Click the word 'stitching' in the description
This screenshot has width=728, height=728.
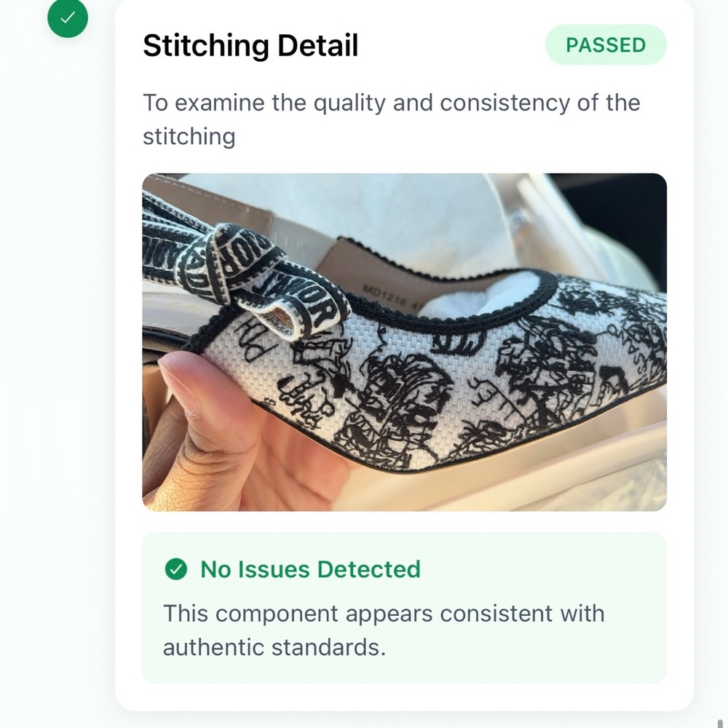[x=189, y=137]
